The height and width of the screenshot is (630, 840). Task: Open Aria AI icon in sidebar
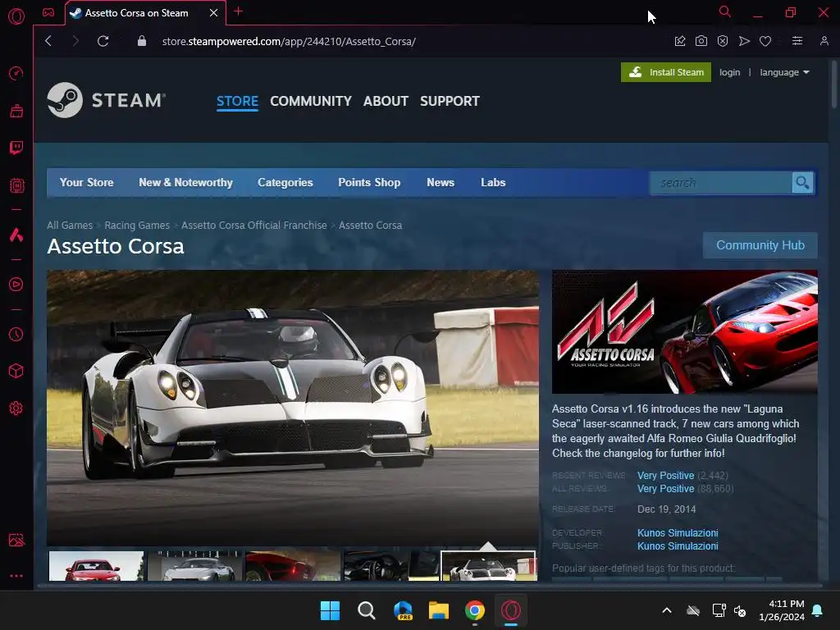pyautogui.click(x=16, y=235)
